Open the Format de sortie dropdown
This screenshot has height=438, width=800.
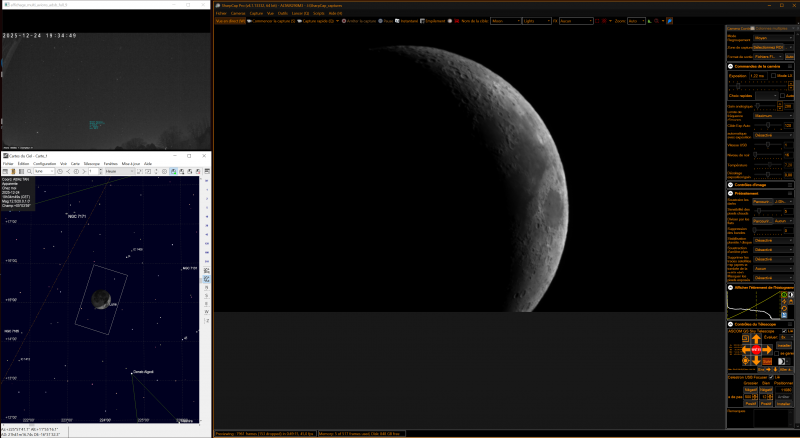tap(768, 57)
